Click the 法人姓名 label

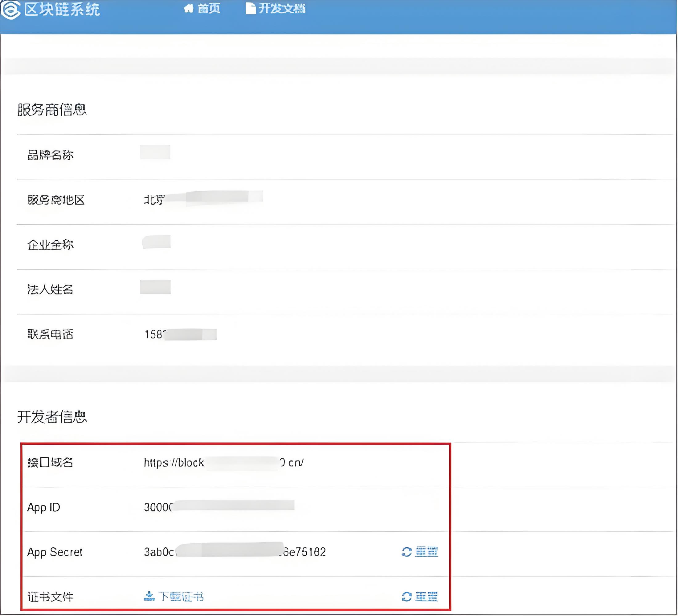(51, 289)
